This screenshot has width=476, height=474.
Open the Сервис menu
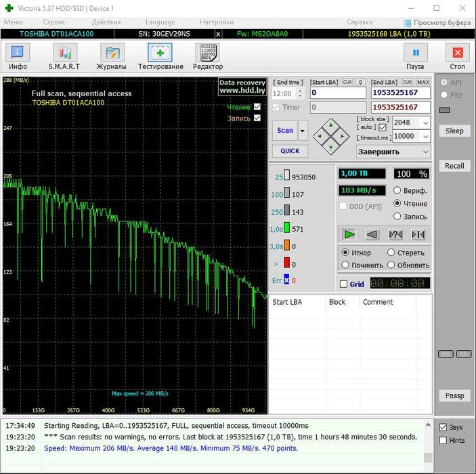pyautogui.click(x=54, y=22)
